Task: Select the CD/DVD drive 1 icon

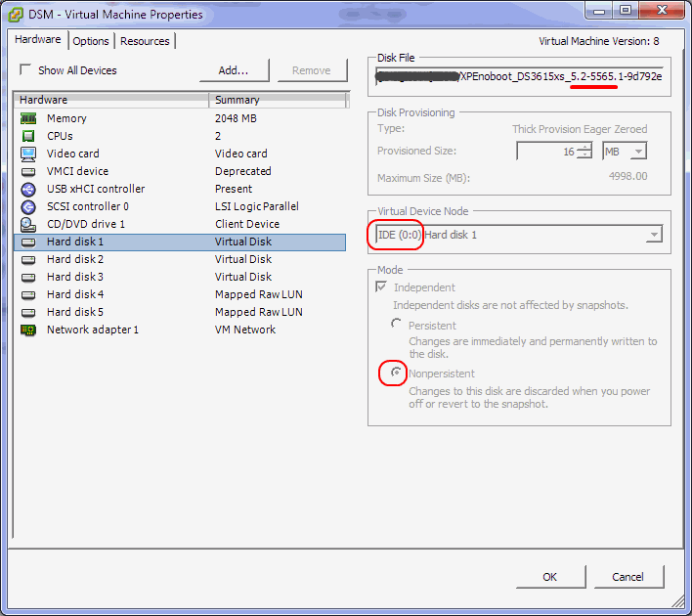Action: coord(28,224)
